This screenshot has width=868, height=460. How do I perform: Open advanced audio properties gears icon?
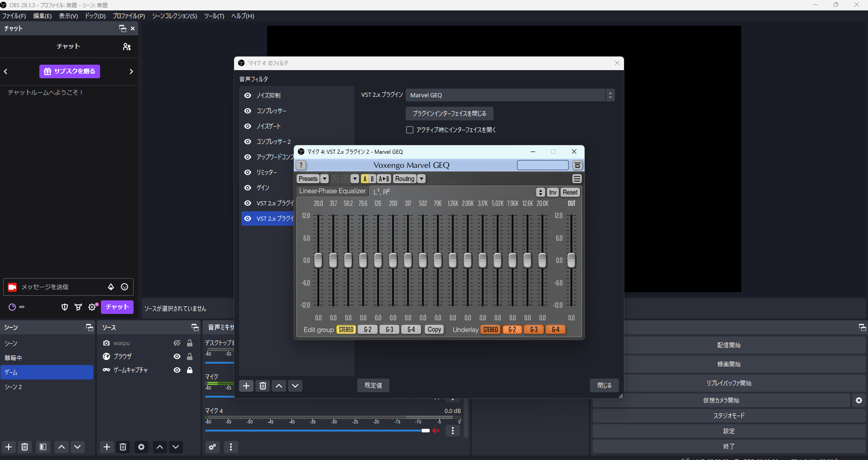click(212, 447)
